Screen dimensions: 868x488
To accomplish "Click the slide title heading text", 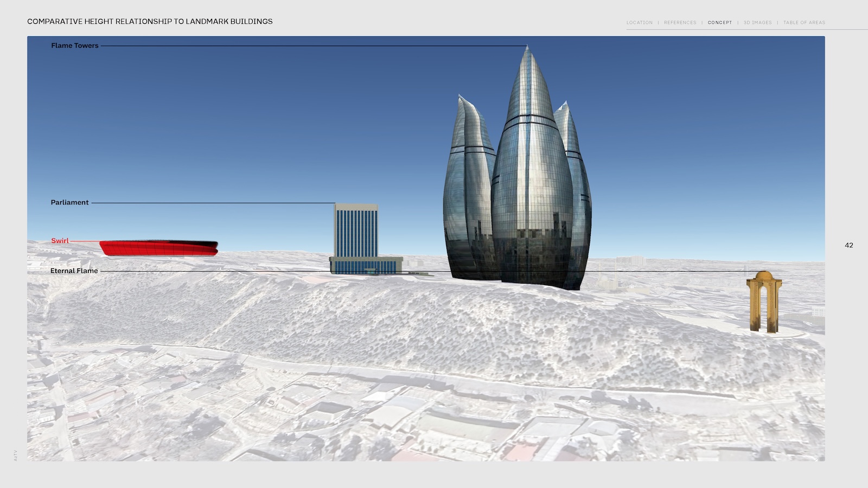I will click(x=150, y=22).
